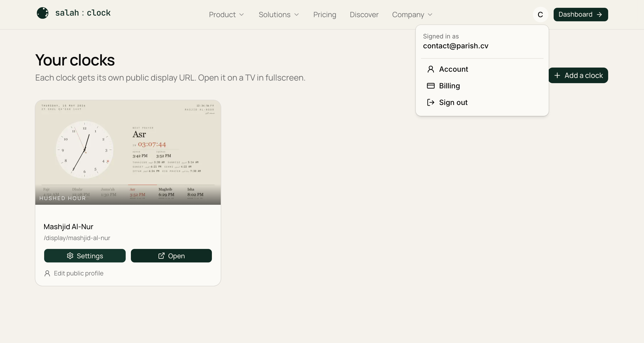644x343 pixels.
Task: Click the arrow icon in the Dashboard button
Action: pos(599,15)
